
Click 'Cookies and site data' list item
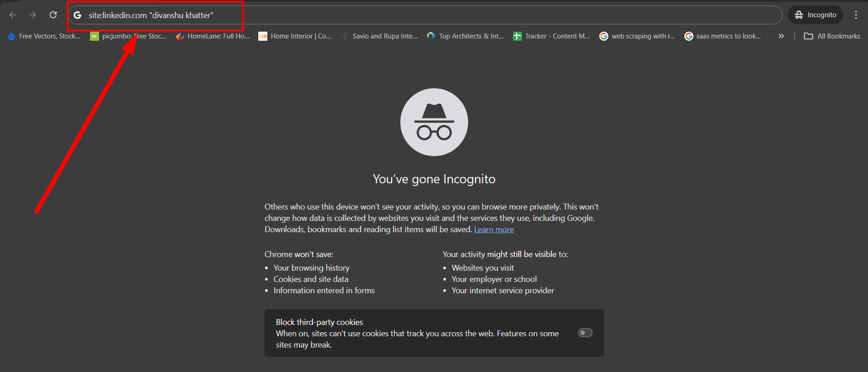(311, 279)
